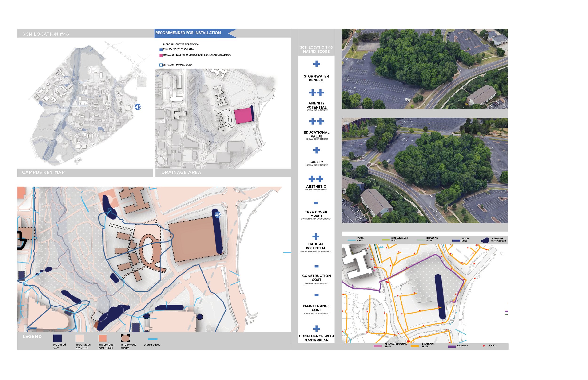This screenshot has height=380, width=588.
Task: Click the Construction Cost minus icon
Action: point(316,266)
